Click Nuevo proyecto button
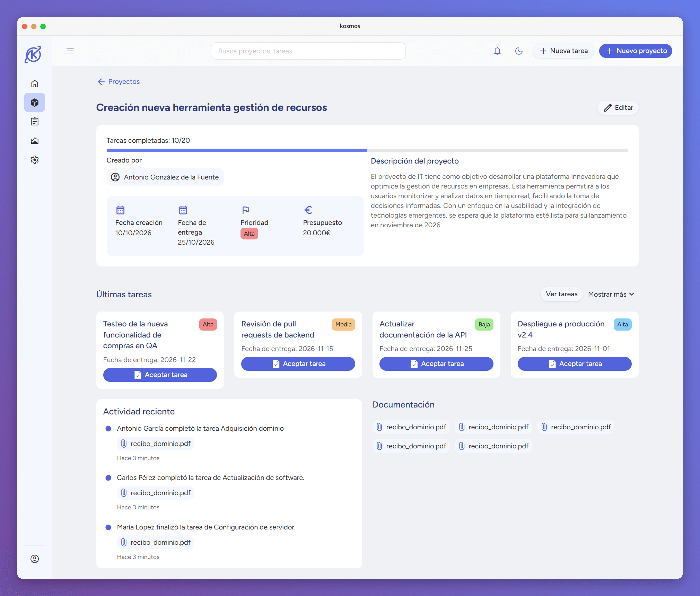The image size is (700, 596). point(636,51)
